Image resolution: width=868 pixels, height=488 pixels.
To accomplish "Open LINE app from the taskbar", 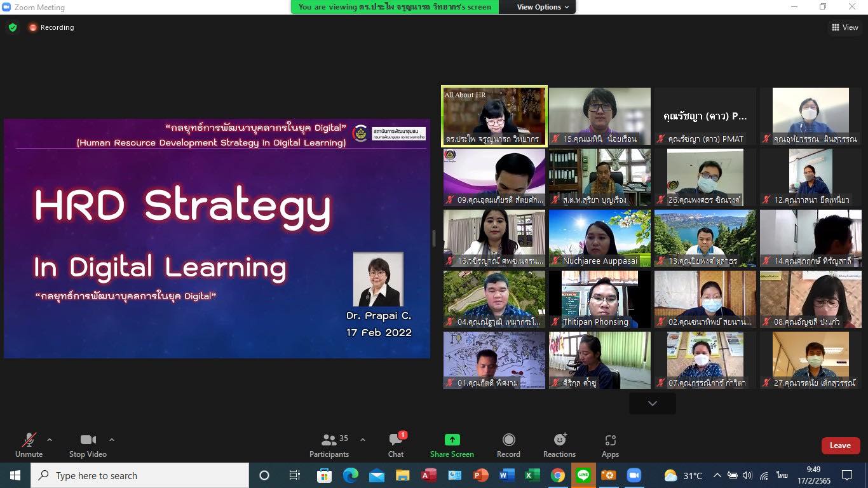I will coord(583,475).
